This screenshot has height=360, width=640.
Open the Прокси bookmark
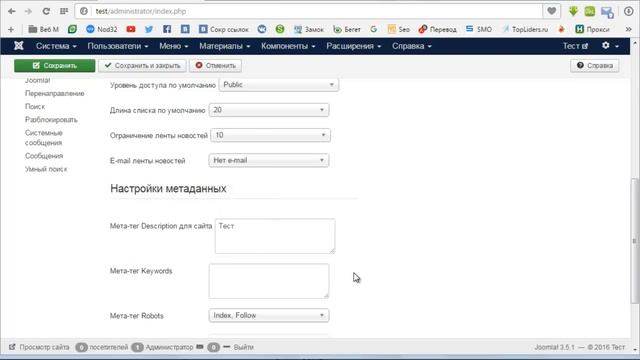click(x=592, y=29)
